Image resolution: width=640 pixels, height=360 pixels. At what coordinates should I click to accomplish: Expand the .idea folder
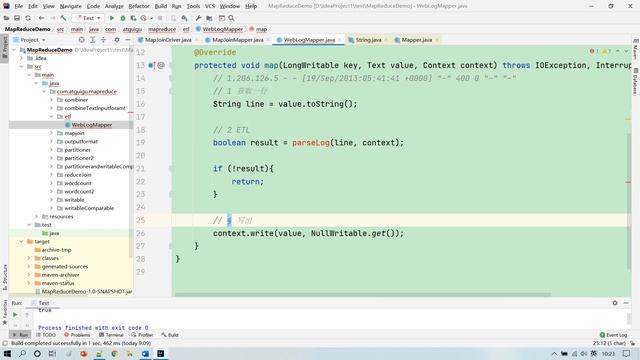click(22, 58)
